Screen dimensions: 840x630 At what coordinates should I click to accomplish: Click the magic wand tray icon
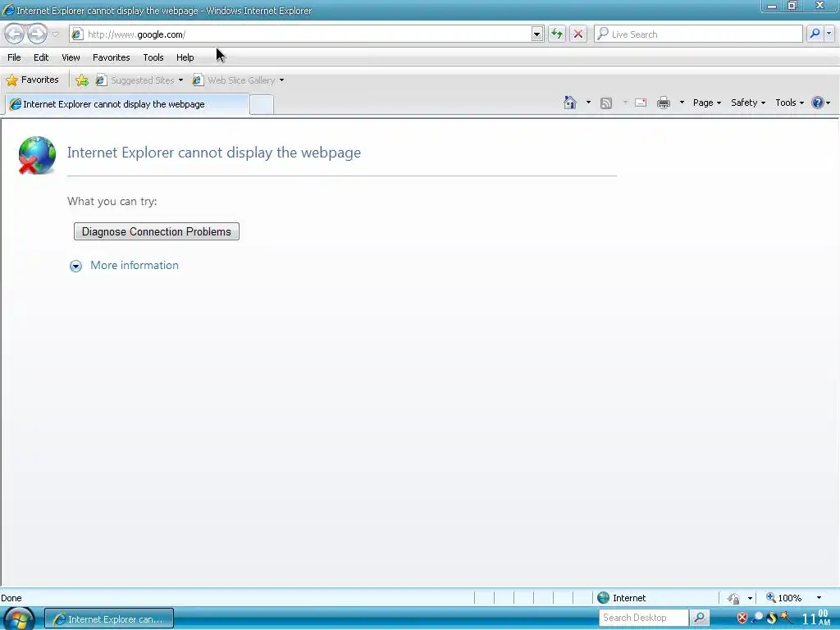coord(787,618)
